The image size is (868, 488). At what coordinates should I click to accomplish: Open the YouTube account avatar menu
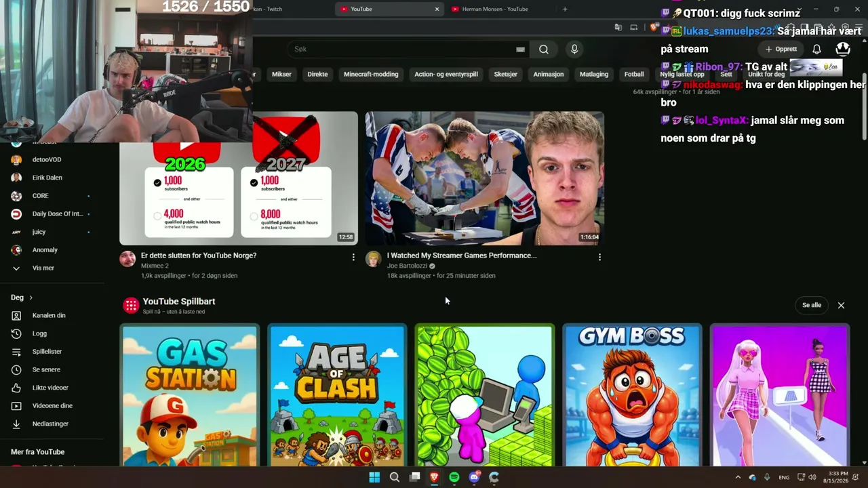843,49
